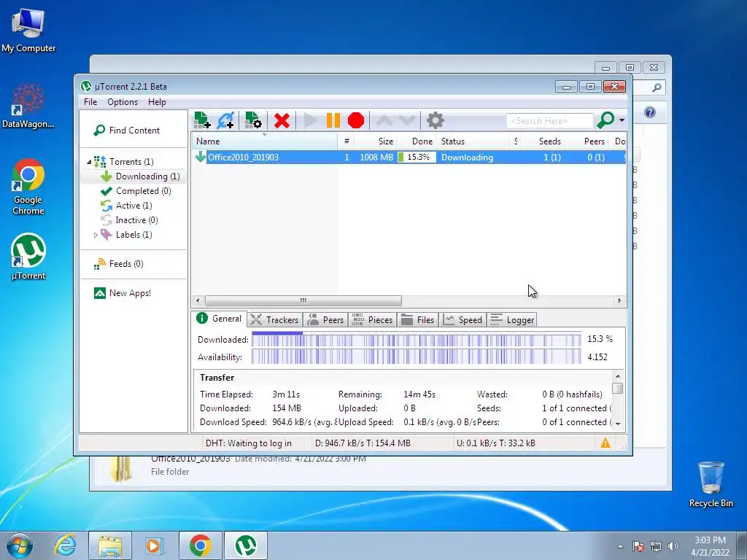This screenshot has width=747, height=560.
Task: Click the yellow warning icon in status bar
Action: (605, 443)
